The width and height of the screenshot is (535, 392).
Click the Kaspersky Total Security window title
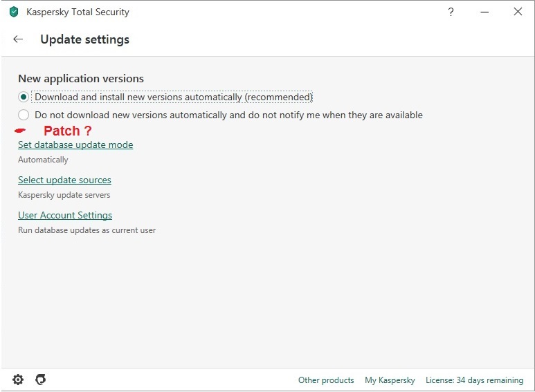78,12
